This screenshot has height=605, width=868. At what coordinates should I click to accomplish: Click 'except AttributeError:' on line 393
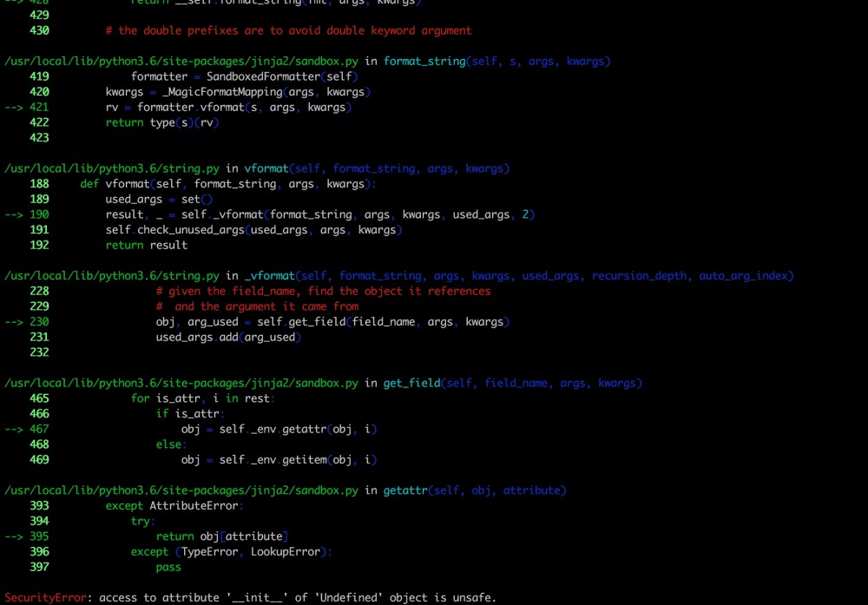click(174, 505)
